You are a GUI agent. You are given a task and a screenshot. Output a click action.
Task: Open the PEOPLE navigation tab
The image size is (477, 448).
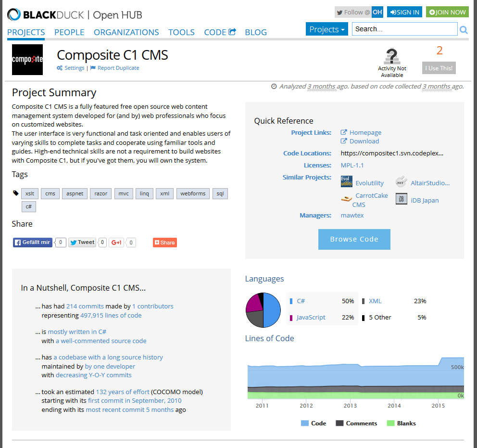[x=69, y=32]
